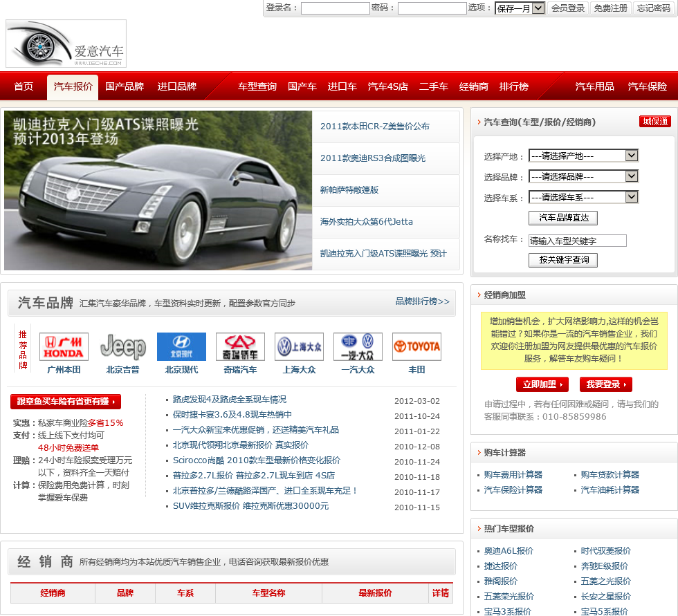Open 汽车用品 in the navigation bar

point(594,86)
